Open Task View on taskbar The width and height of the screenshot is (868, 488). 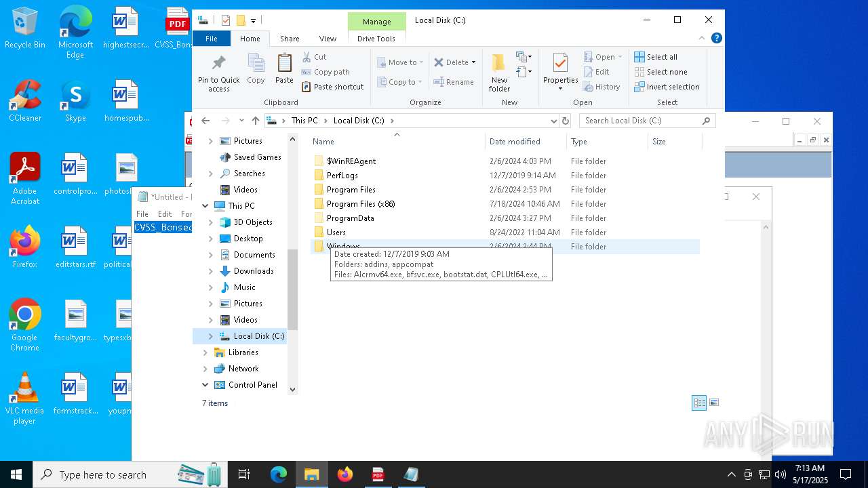click(244, 474)
